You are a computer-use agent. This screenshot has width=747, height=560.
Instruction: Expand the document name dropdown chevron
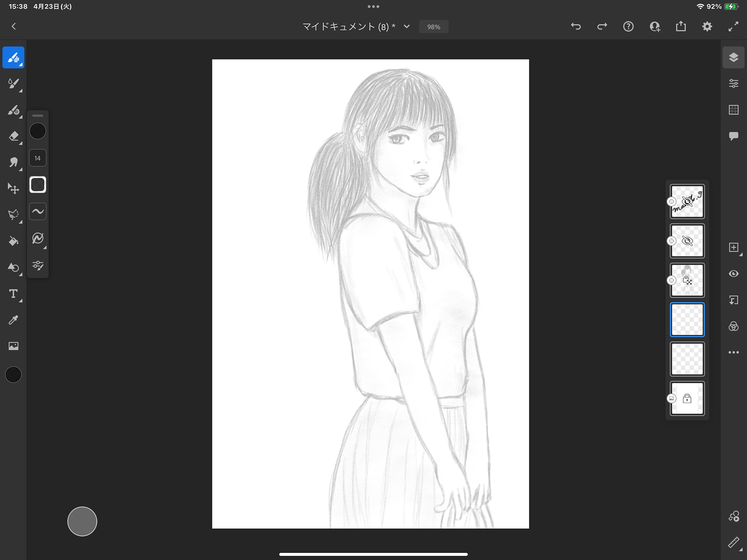(x=407, y=26)
